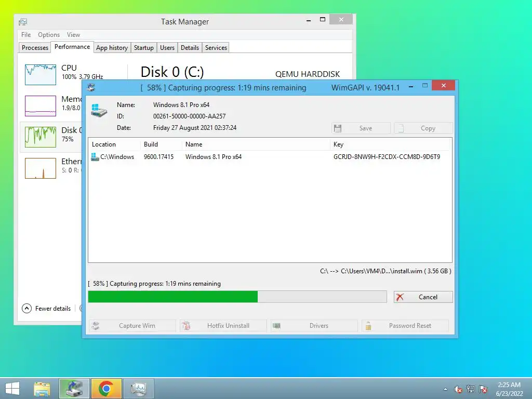Click the muted volume tray icon
Screen dimensions: 532x399
click(458, 389)
